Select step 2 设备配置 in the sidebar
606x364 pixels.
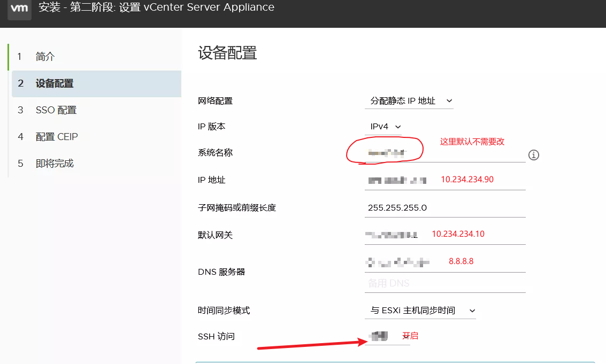[x=54, y=83]
